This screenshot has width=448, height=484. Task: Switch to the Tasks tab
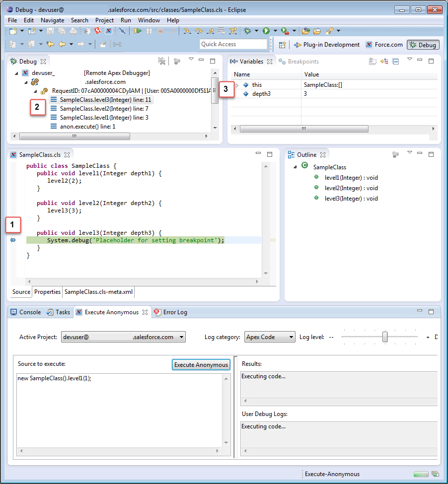58,312
